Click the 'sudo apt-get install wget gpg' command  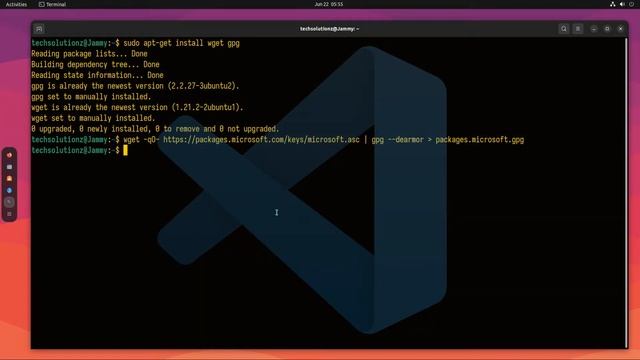pos(182,43)
